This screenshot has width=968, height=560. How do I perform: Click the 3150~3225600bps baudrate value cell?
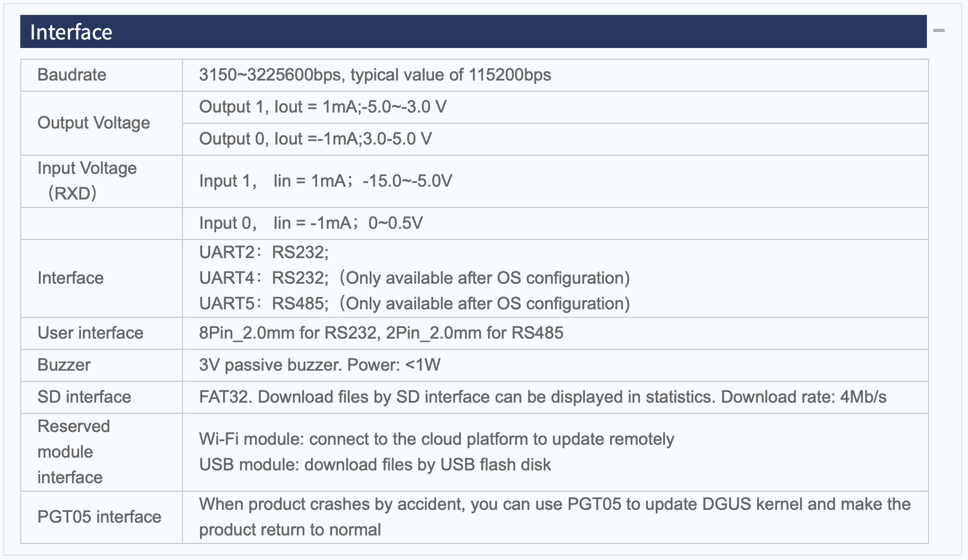(x=555, y=75)
